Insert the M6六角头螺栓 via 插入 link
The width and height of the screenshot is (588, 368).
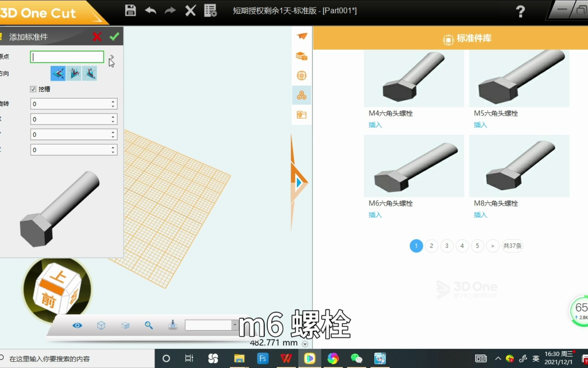pyautogui.click(x=375, y=215)
